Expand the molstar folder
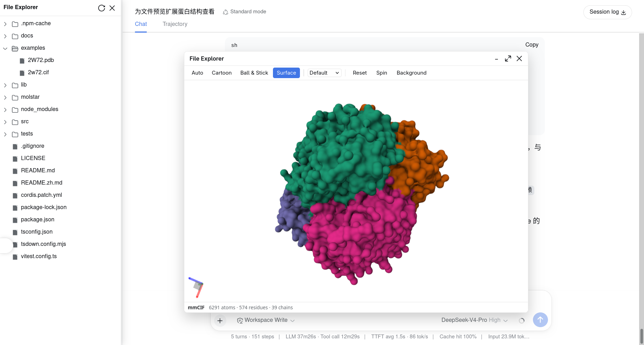This screenshot has width=644, height=345. [x=5, y=97]
